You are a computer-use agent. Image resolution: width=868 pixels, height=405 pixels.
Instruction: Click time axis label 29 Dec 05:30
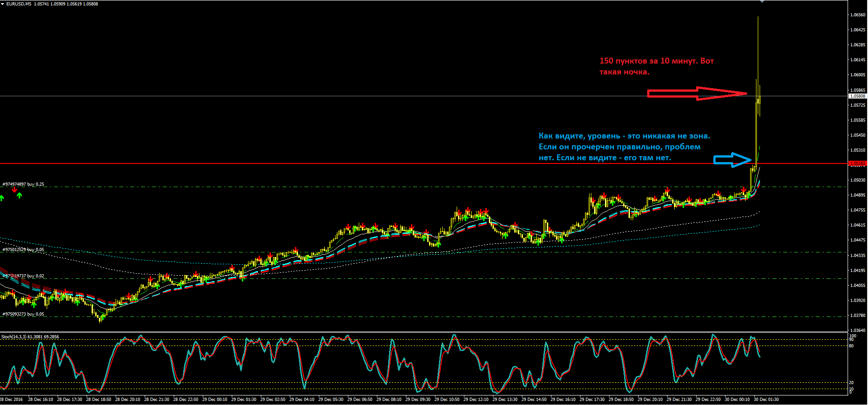[x=331, y=400]
